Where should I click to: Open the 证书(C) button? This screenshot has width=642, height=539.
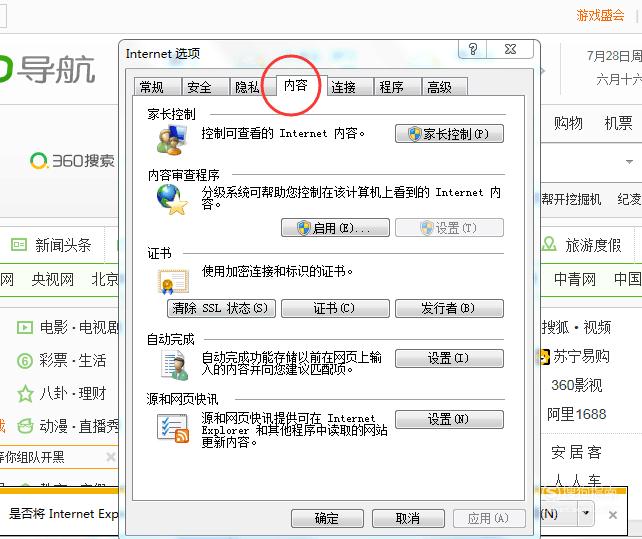pyautogui.click(x=335, y=308)
